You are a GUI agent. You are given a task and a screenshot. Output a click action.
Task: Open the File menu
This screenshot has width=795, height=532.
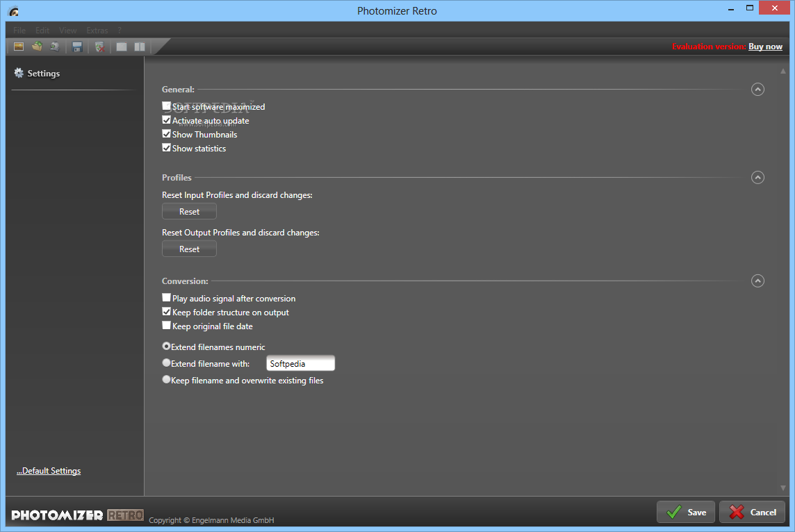coord(19,31)
